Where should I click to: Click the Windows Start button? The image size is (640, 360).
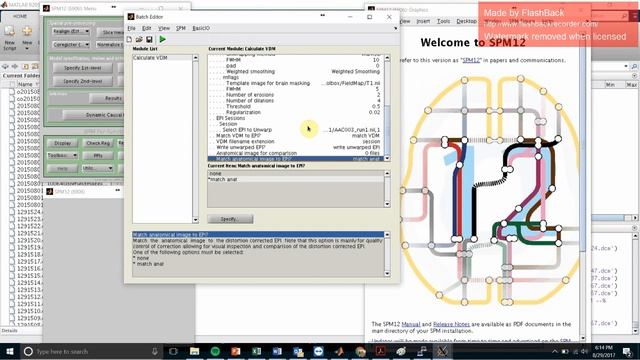pyautogui.click(x=9, y=351)
